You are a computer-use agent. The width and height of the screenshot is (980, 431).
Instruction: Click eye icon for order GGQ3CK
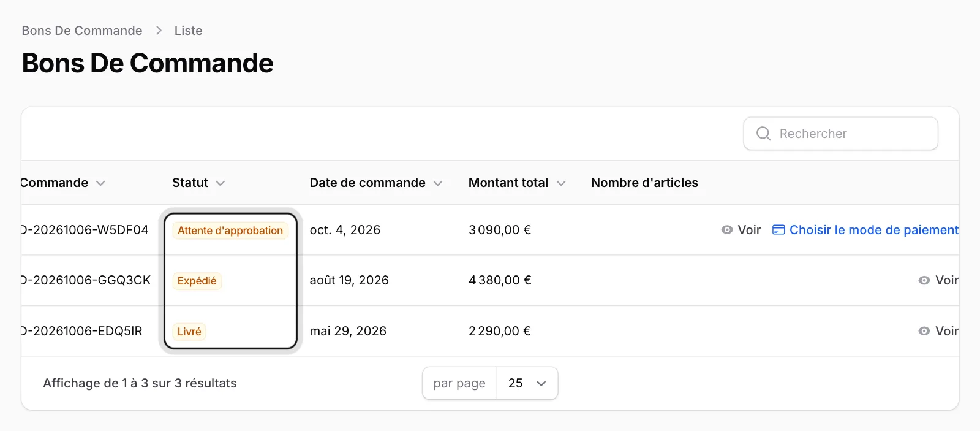[x=924, y=280]
